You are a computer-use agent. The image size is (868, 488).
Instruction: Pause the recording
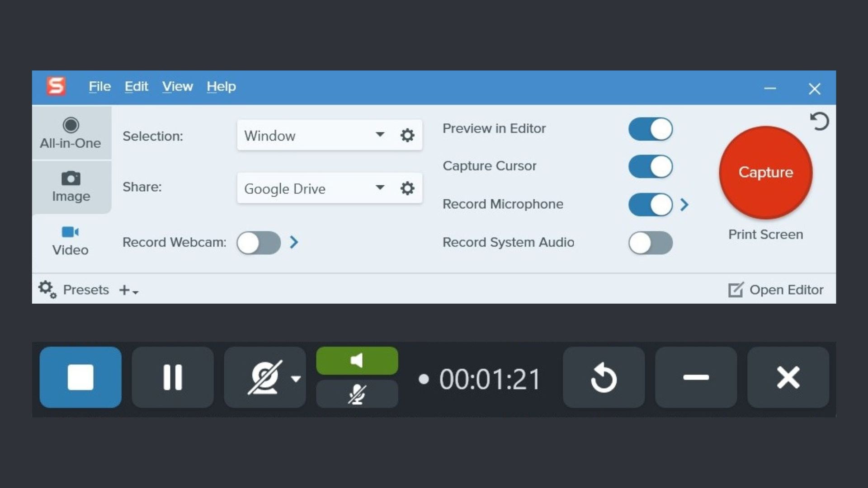click(173, 377)
